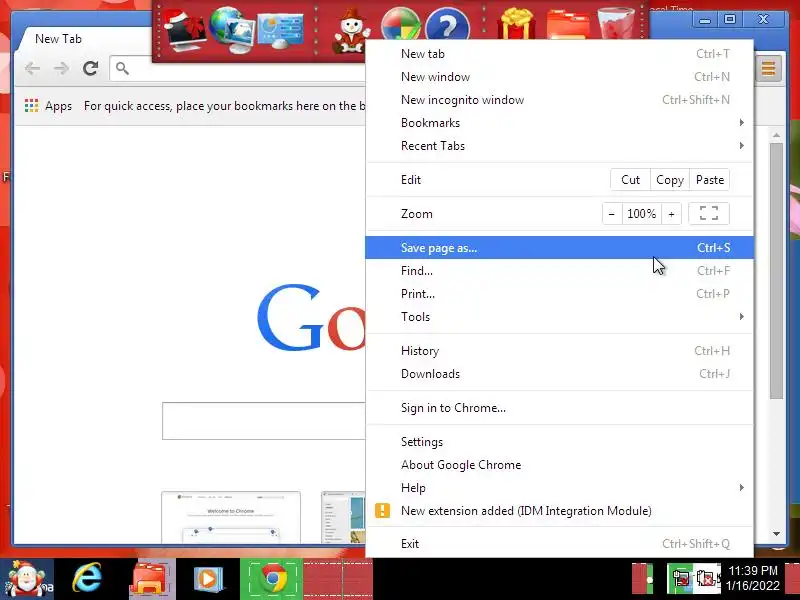Open the Chrome hamburger menu button
This screenshot has width=800, height=600.
point(768,68)
